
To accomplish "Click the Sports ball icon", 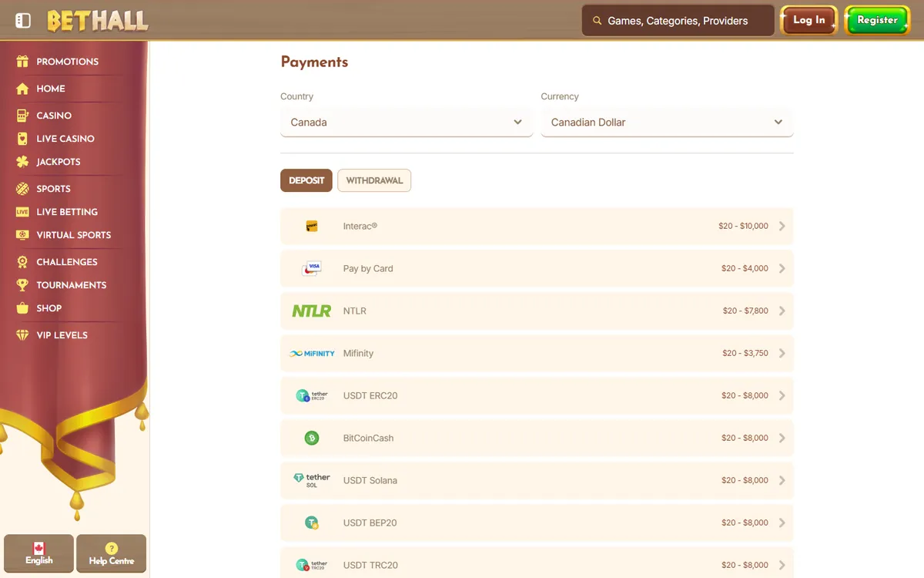I will click(x=22, y=189).
